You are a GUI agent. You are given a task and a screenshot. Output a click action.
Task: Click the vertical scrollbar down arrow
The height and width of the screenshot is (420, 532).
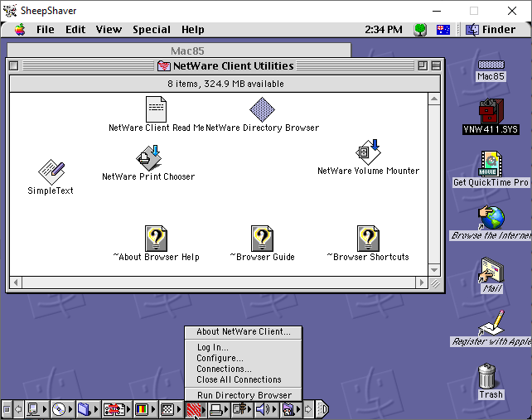[434, 270]
